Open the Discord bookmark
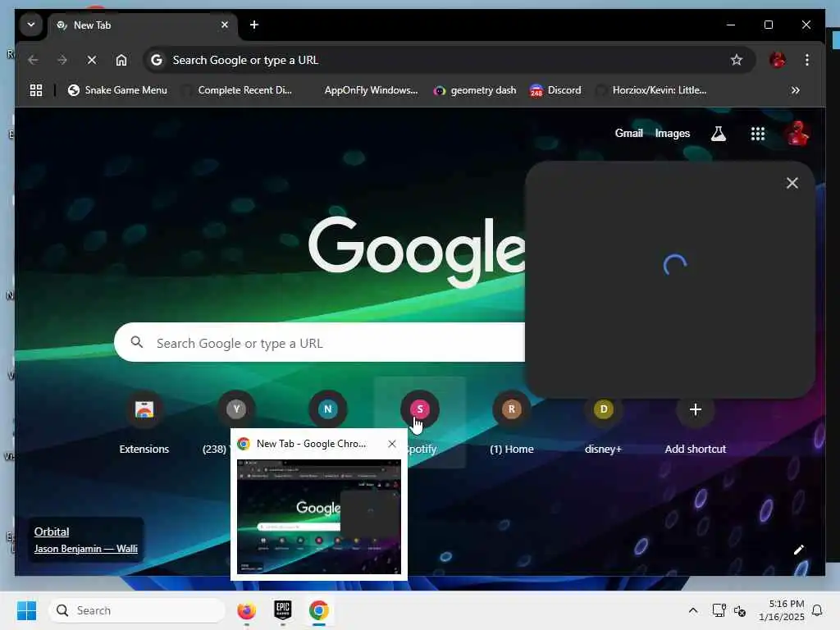This screenshot has width=840, height=630. 555,90
